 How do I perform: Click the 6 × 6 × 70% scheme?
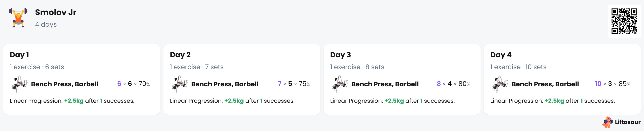[x=133, y=84]
